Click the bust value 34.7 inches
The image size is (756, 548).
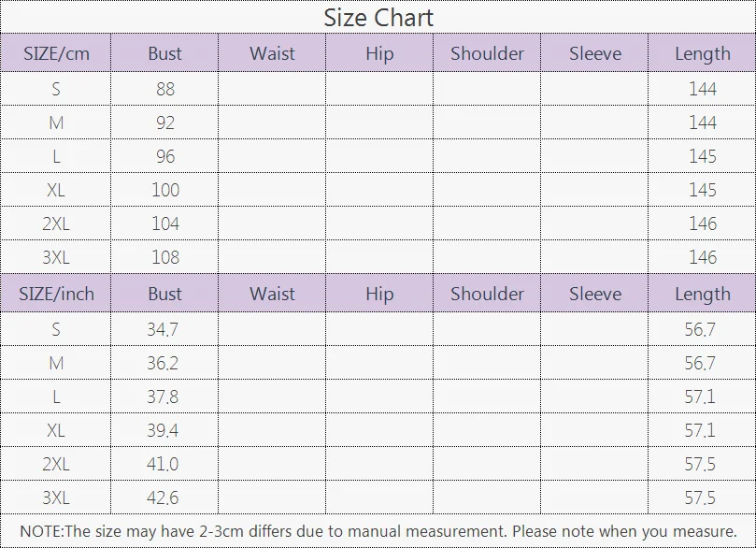pyautogui.click(x=163, y=329)
